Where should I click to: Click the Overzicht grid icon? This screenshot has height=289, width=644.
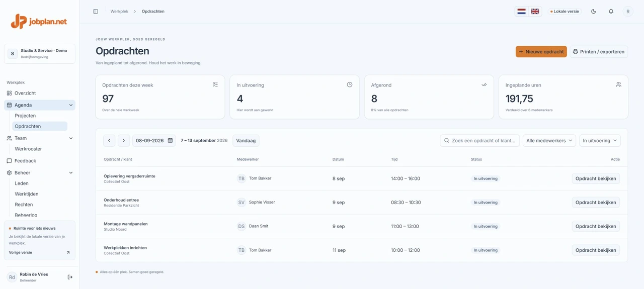(x=9, y=93)
